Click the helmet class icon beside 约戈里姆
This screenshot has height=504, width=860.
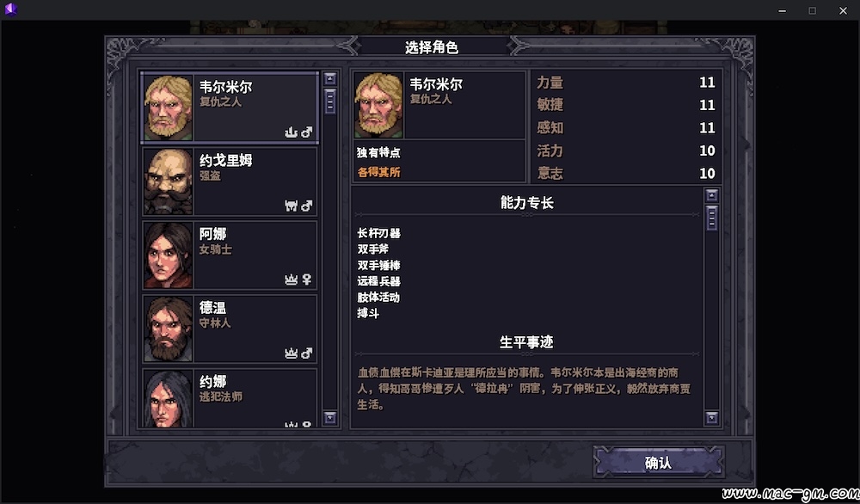(x=291, y=206)
